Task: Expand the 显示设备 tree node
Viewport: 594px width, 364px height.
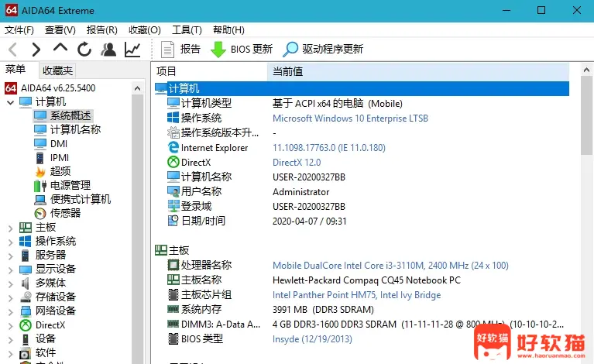Action: coord(11,270)
